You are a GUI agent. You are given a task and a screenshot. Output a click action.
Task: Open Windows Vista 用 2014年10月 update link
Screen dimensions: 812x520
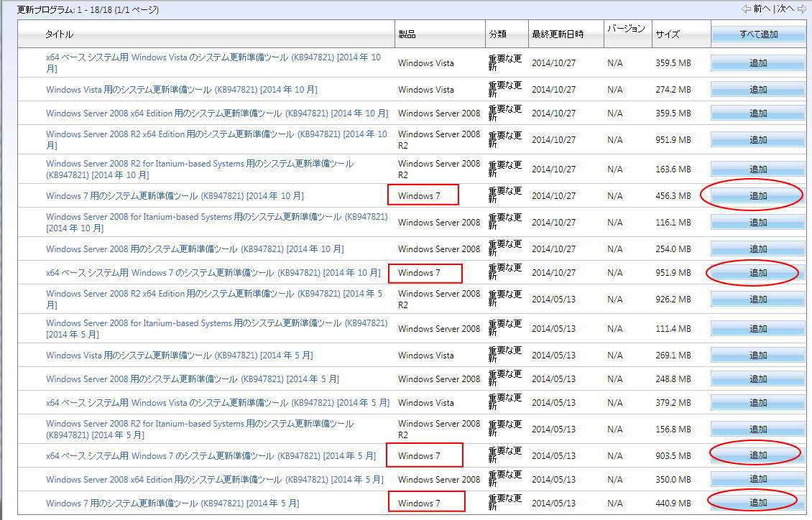181,90
